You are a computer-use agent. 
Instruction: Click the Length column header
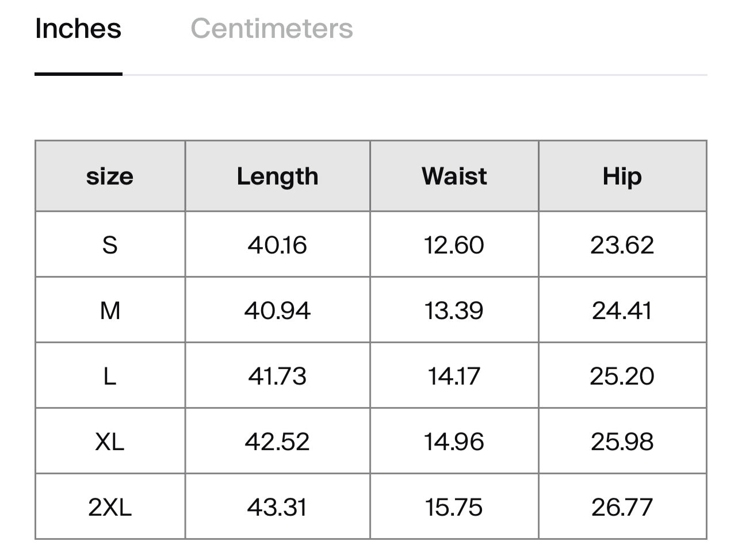[277, 176]
